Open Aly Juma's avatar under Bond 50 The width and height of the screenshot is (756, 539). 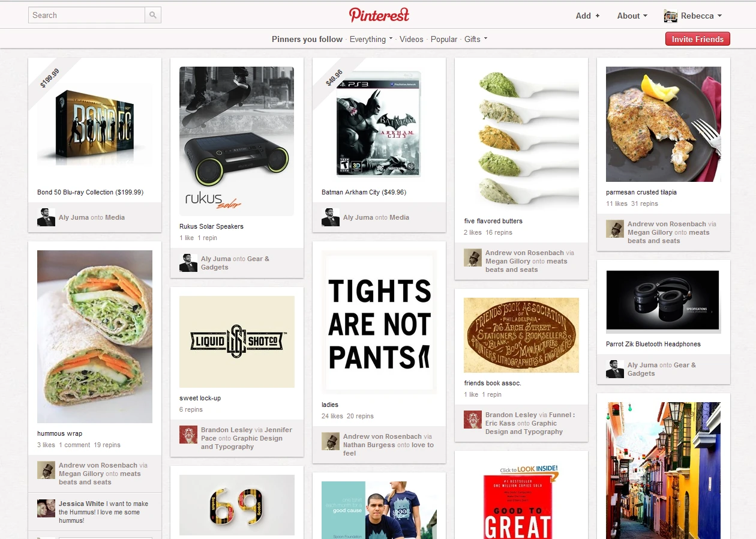46,217
